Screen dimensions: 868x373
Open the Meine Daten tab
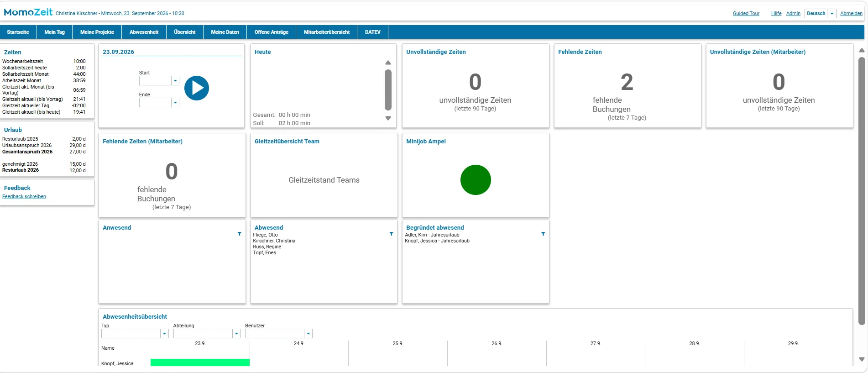point(225,32)
